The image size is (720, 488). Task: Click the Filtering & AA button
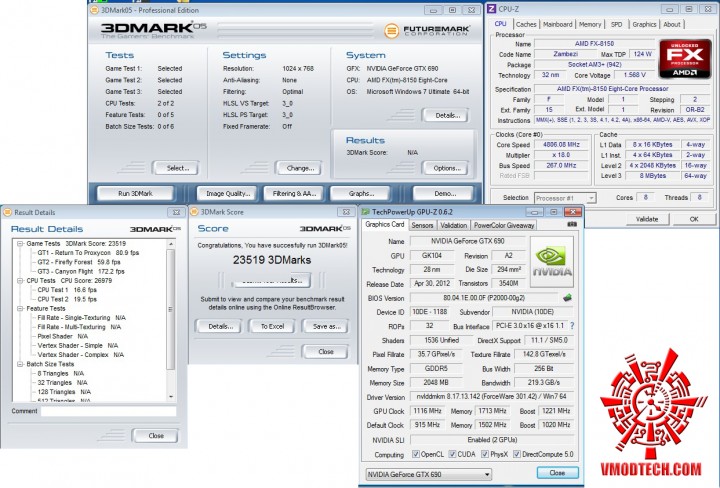[x=294, y=193]
